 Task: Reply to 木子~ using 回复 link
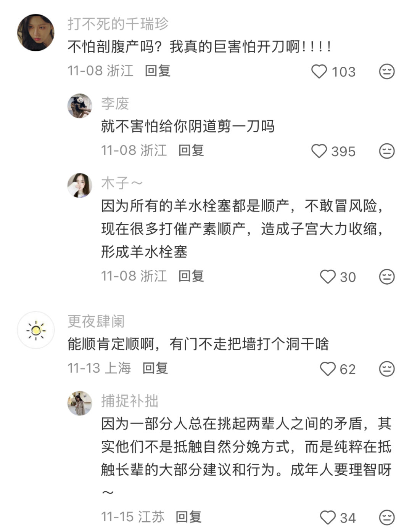pyautogui.click(x=191, y=276)
